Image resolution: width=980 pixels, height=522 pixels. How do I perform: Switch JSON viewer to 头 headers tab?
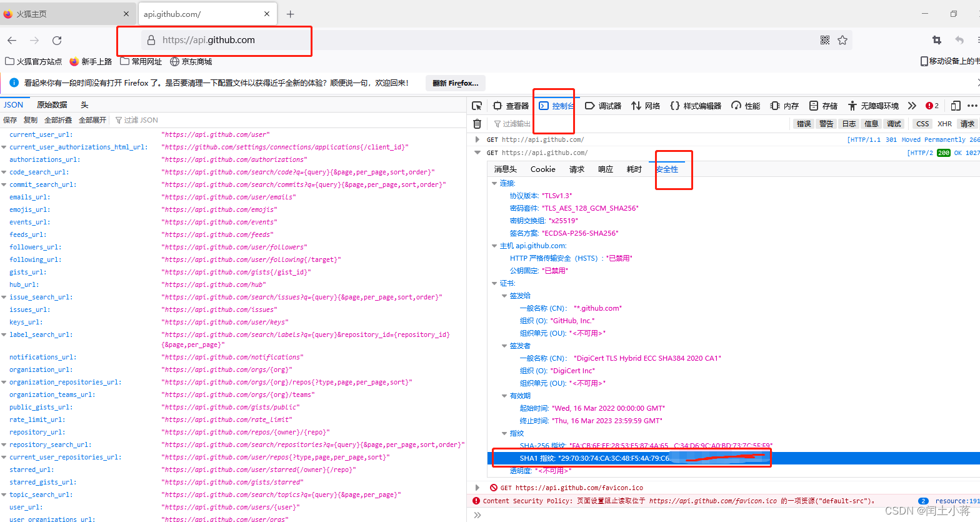click(84, 105)
